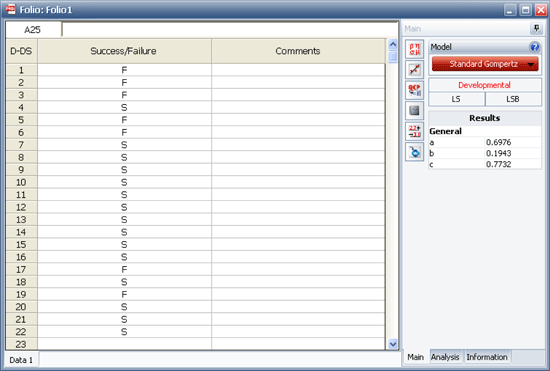This screenshot has height=371, width=550.
Task: Click the vertical scrollbar thumb
Action: click(393, 56)
